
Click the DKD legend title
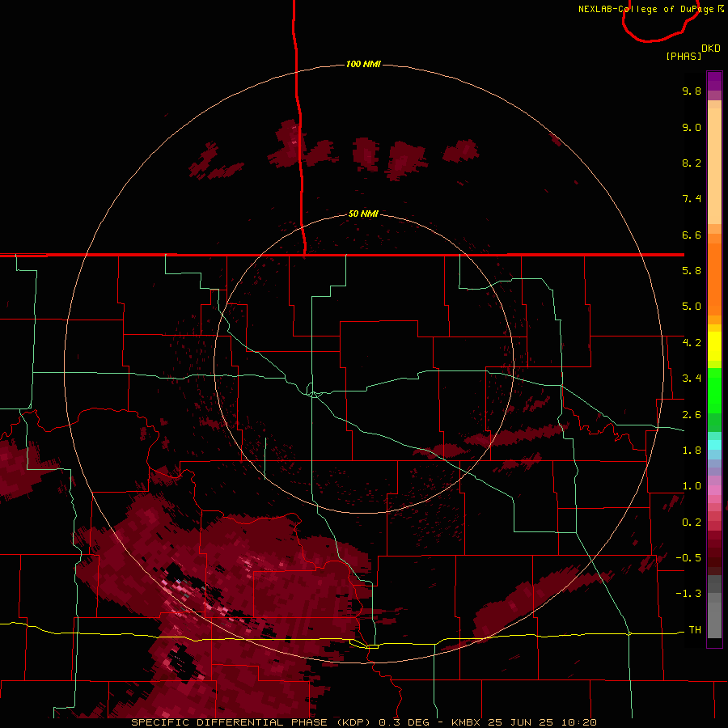711,49
